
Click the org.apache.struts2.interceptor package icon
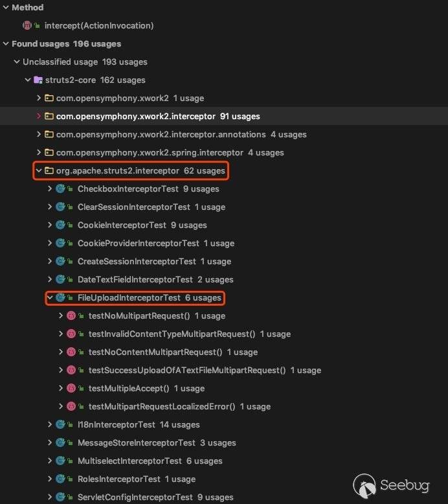[49, 171]
